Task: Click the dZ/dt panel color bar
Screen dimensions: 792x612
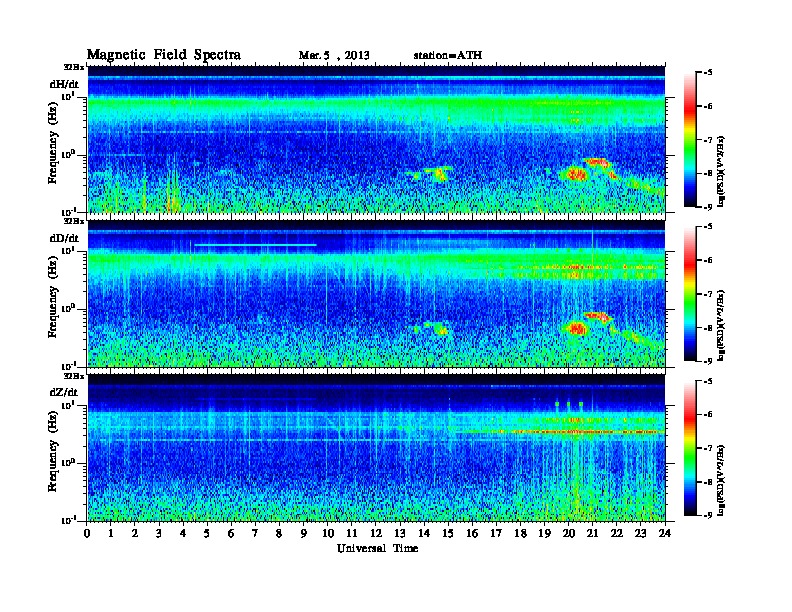Action: [x=690, y=448]
